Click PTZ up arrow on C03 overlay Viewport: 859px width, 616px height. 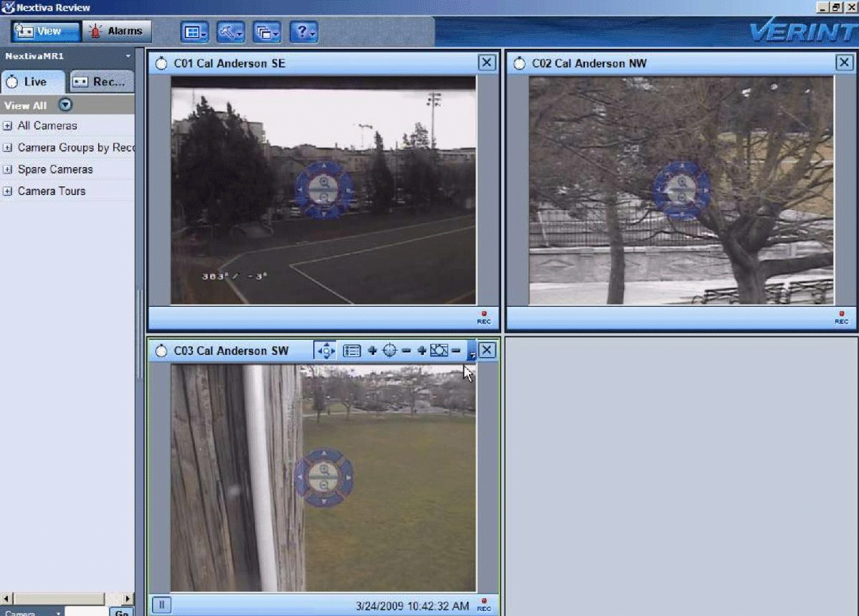tap(324, 453)
